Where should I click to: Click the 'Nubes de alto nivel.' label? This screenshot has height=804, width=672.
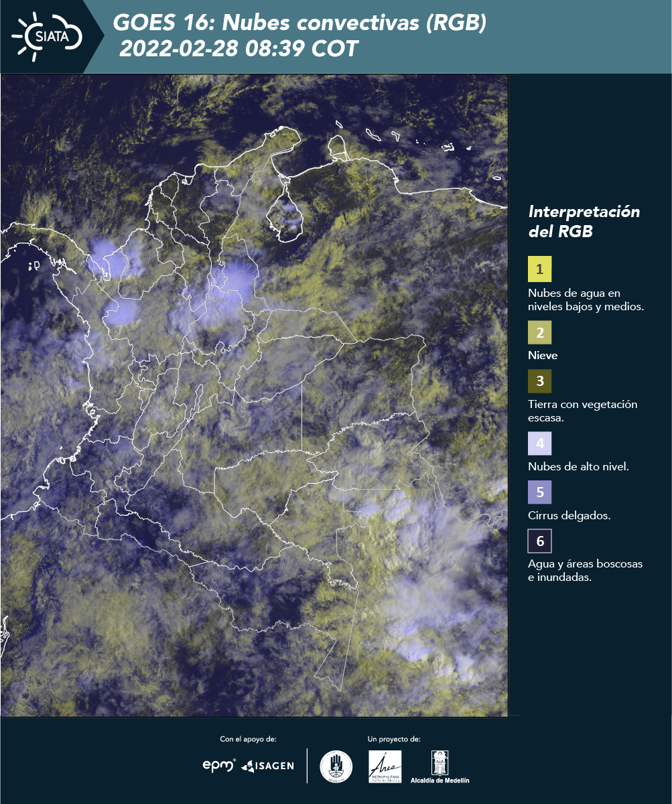[578, 467]
